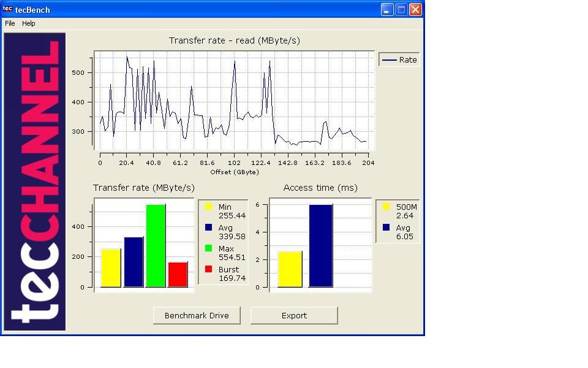Click the 204 offset axis tick label

click(368, 163)
